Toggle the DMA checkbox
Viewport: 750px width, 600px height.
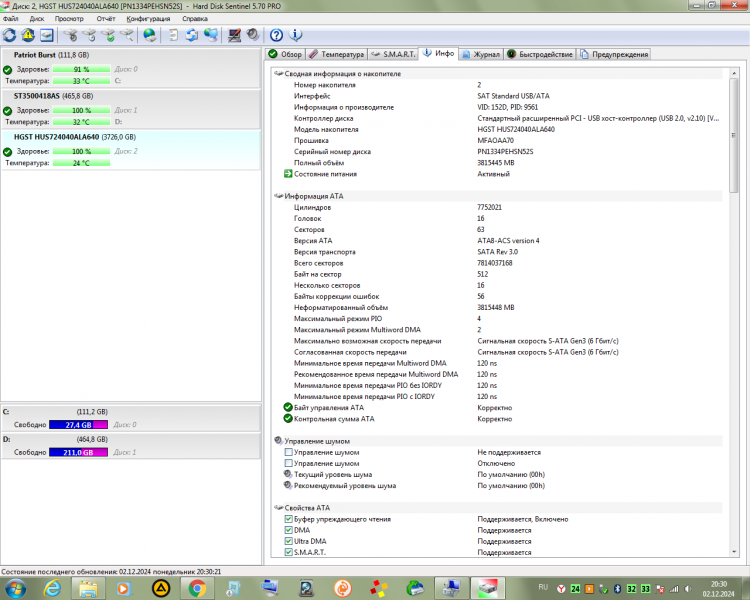coord(288,530)
